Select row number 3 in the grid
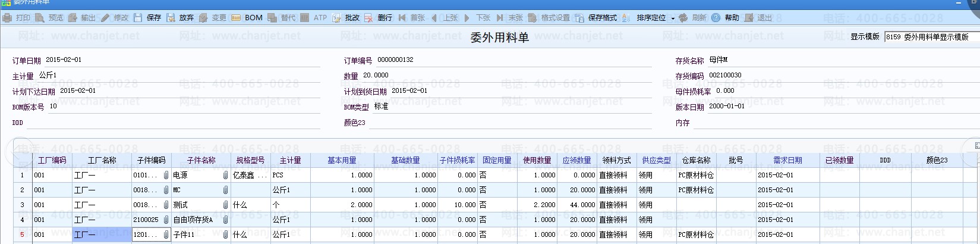Screen dimensions: 980x244 tap(23, 205)
